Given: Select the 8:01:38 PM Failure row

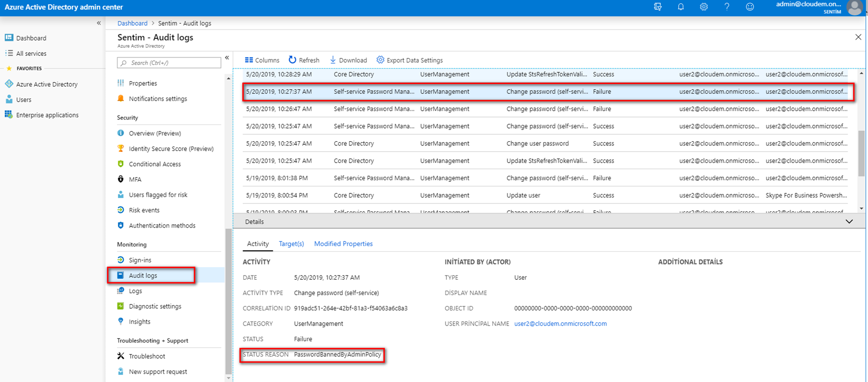Looking at the screenshot, I should [545, 178].
